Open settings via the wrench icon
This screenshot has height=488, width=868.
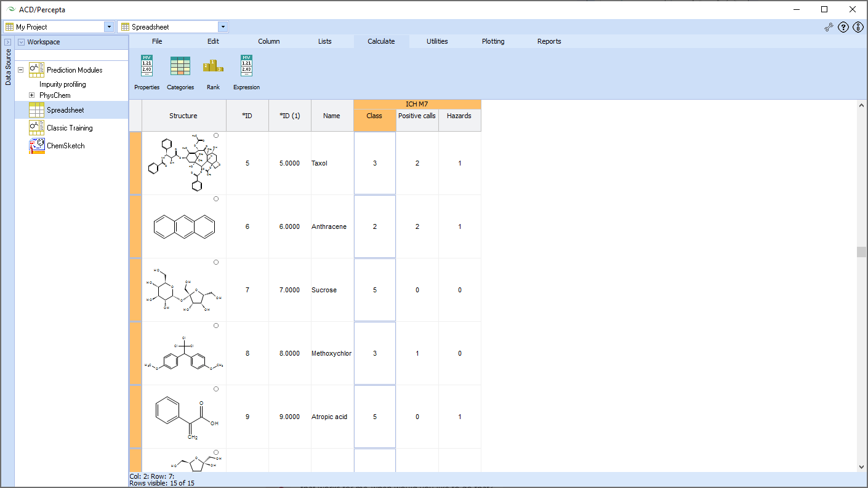click(829, 27)
